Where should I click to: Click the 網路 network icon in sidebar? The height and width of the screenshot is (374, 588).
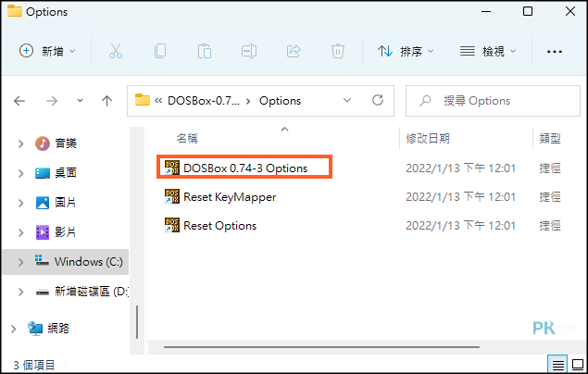click(x=35, y=329)
